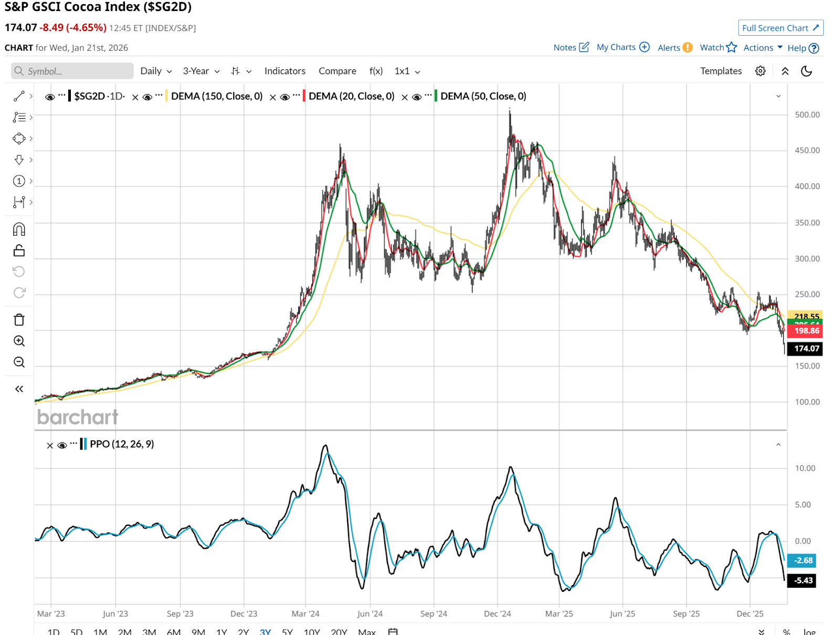Toggle visibility of the $SG2D series

tap(50, 97)
